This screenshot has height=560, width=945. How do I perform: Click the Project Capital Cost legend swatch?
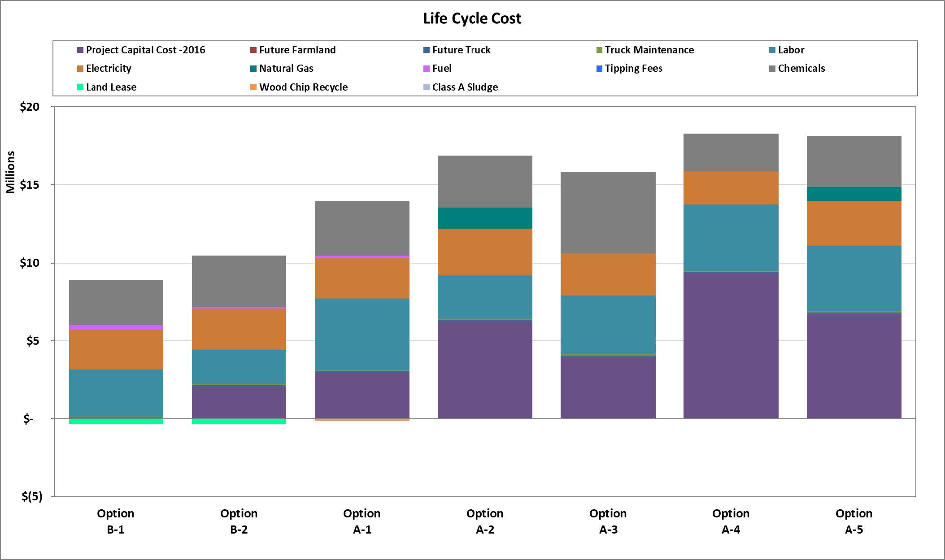click(x=80, y=50)
